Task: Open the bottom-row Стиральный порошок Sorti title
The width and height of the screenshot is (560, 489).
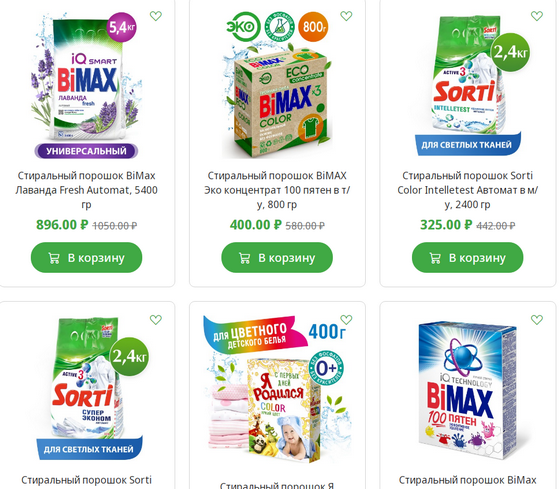Action: (86, 480)
